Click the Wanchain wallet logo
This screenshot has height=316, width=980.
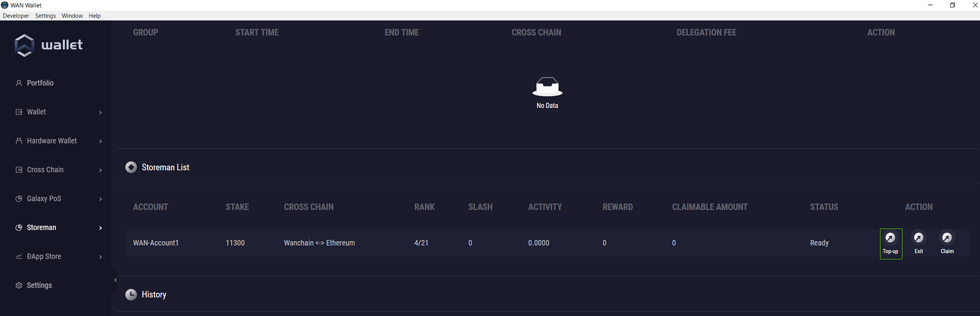[x=49, y=45]
